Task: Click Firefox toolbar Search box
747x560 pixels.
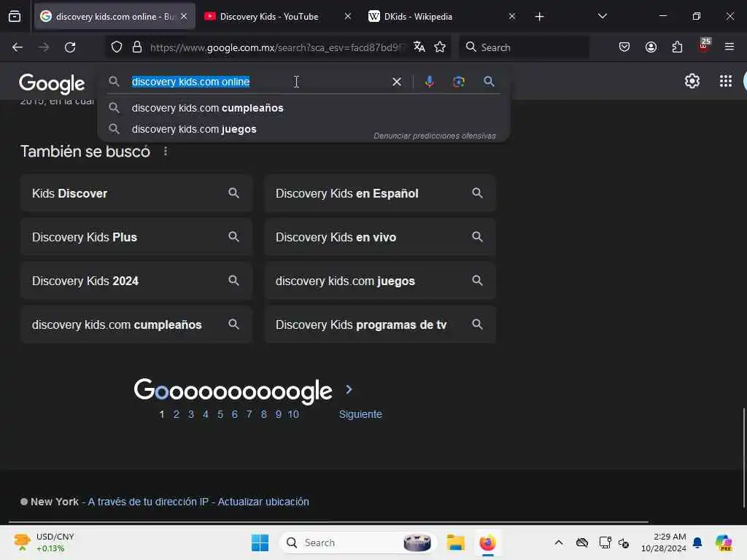Action: pos(524,47)
